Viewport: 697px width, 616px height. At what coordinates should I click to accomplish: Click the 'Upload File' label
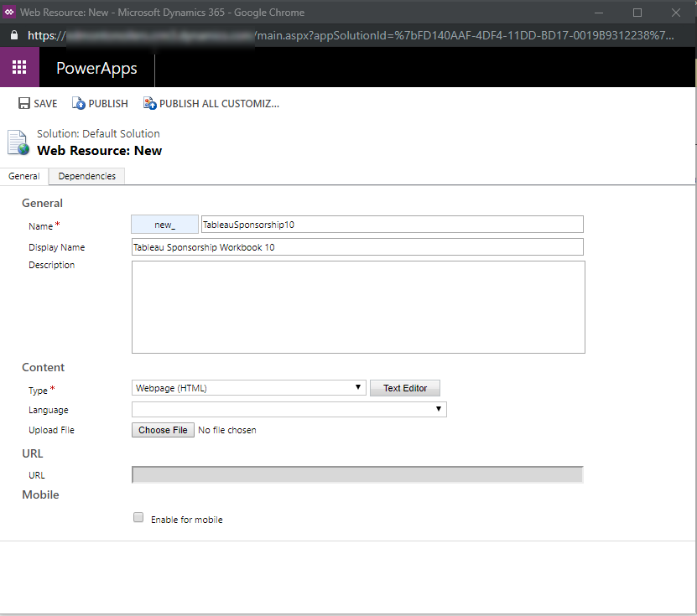[x=51, y=430]
